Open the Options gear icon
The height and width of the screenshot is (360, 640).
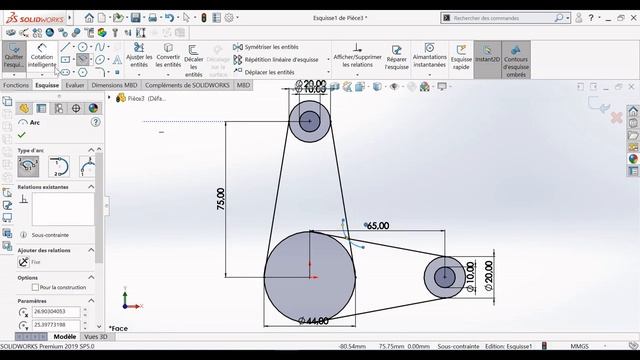coord(229,18)
